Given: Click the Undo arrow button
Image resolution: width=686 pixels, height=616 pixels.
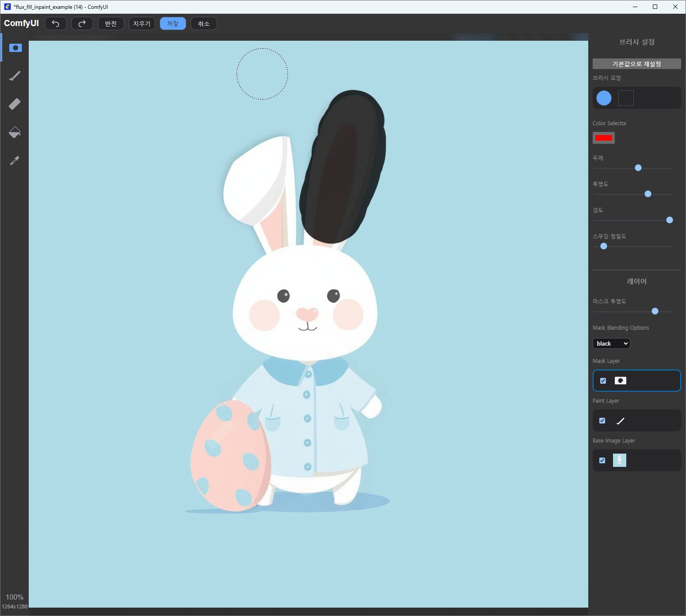Looking at the screenshot, I should pyautogui.click(x=56, y=23).
